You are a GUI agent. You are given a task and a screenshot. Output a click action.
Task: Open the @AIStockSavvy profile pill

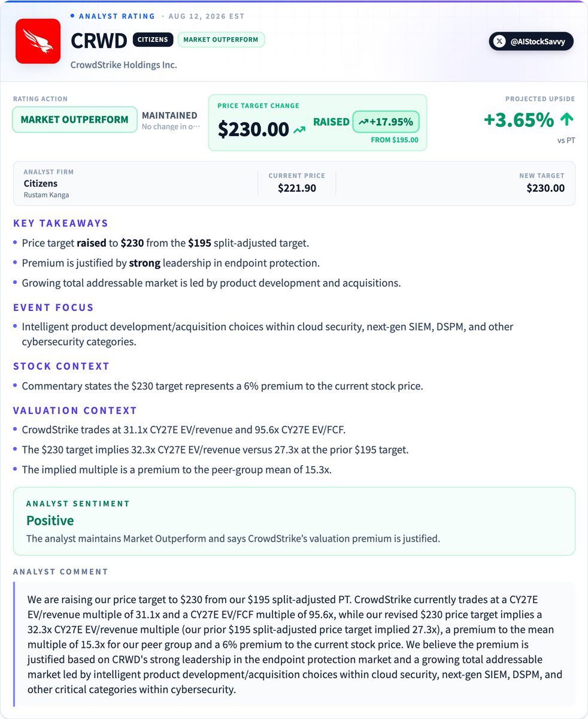(x=531, y=41)
